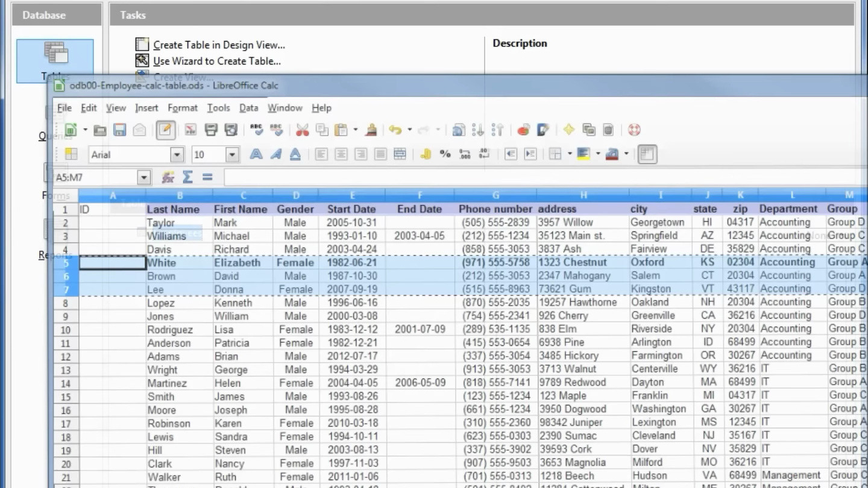868x488 pixels.
Task: Click the Undo arrow icon
Action: pos(395,130)
